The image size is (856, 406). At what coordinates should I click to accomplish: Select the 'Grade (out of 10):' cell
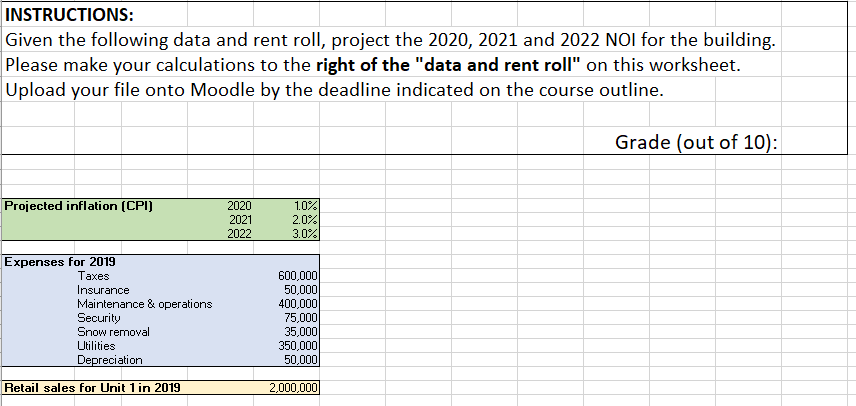(x=696, y=142)
